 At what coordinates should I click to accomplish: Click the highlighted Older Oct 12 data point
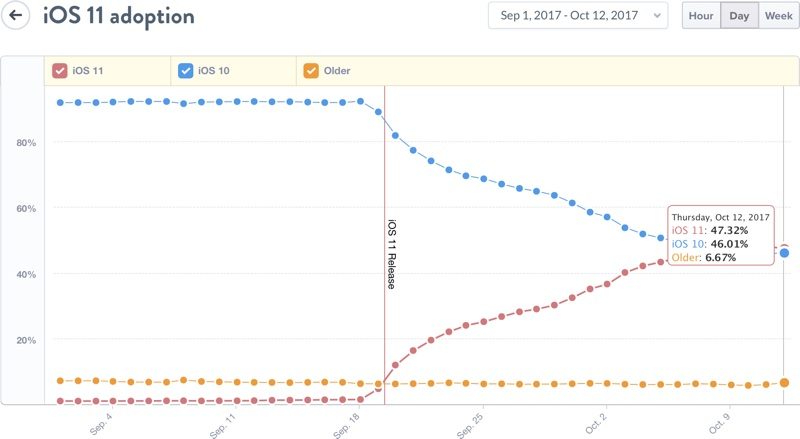(785, 382)
